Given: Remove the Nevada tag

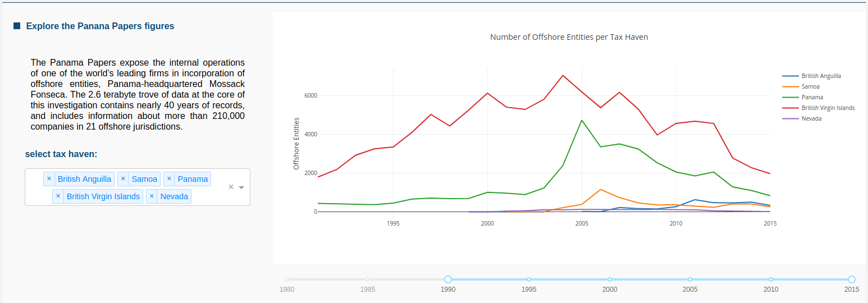Looking at the screenshot, I should tap(152, 196).
